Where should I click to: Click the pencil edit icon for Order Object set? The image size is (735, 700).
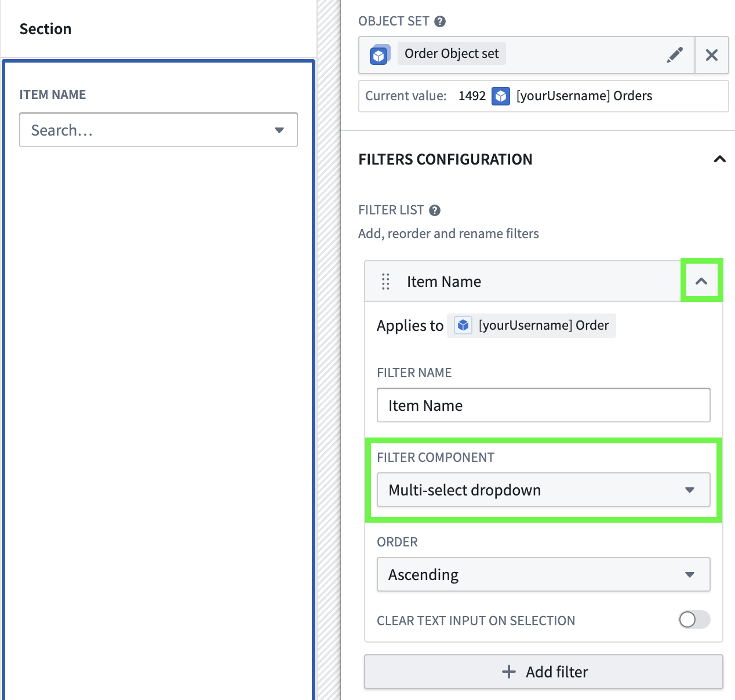click(x=675, y=55)
